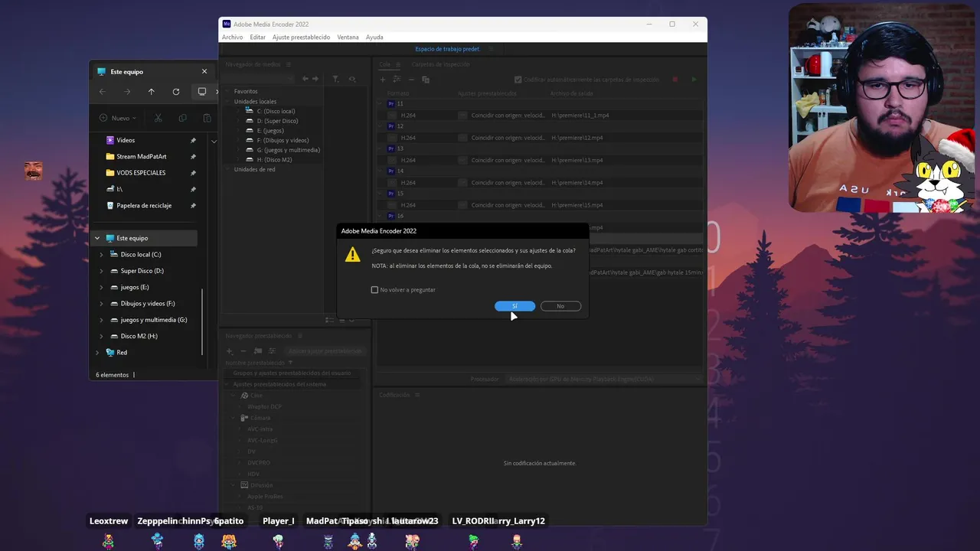Expand 'Disco M2 (H:)' in Explorer tree
Screen dimensions: 980x551
102,336
